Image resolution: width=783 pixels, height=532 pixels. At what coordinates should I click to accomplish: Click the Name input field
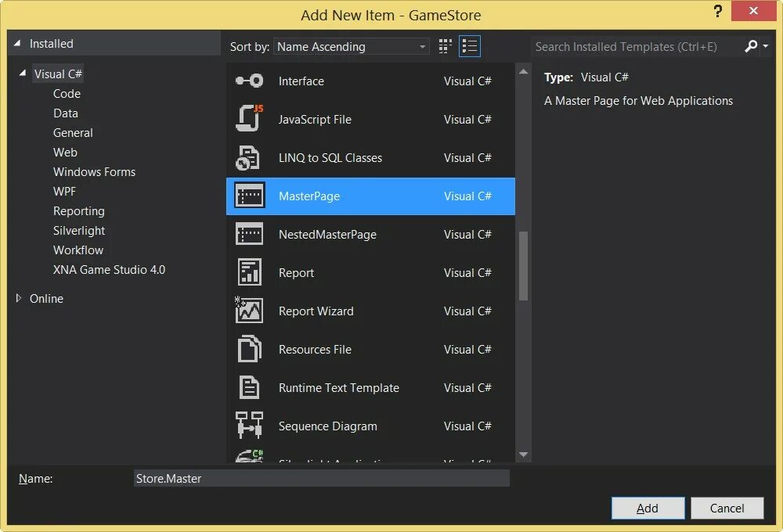321,478
